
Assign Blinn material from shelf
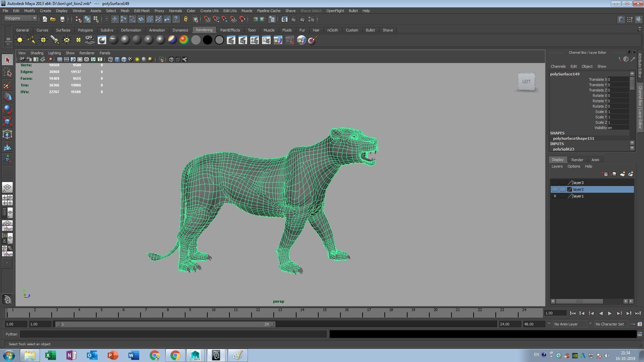125,40
